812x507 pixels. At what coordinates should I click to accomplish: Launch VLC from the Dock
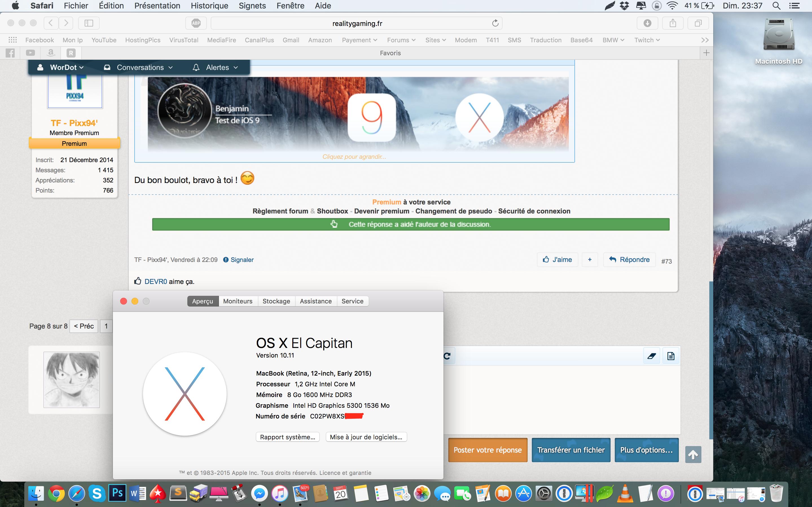625,493
